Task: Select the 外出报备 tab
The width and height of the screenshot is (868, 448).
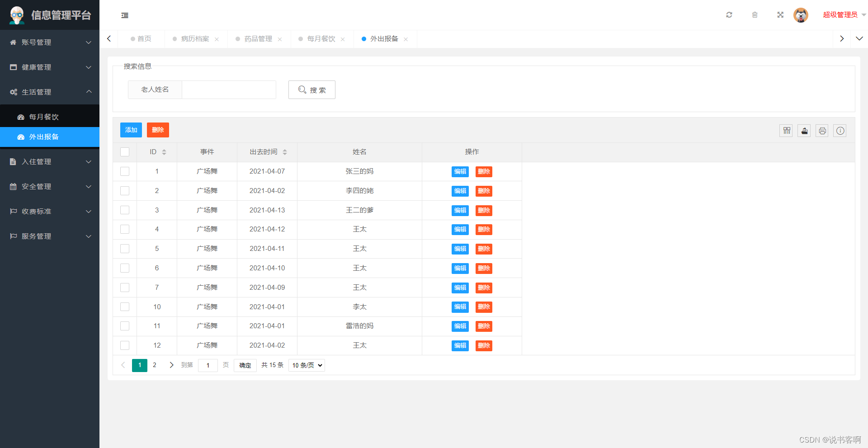Action: click(x=384, y=39)
